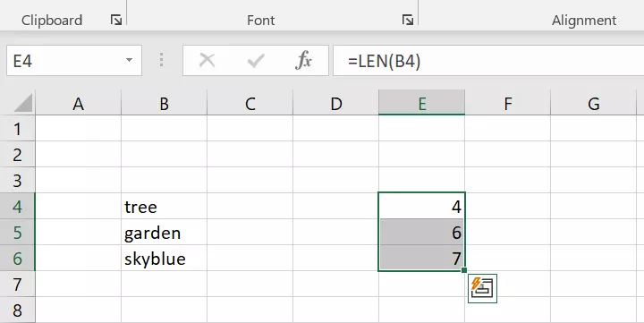Screen dimensions: 644x323
Task: Click cell E6 showing value 7
Action: click(x=422, y=258)
